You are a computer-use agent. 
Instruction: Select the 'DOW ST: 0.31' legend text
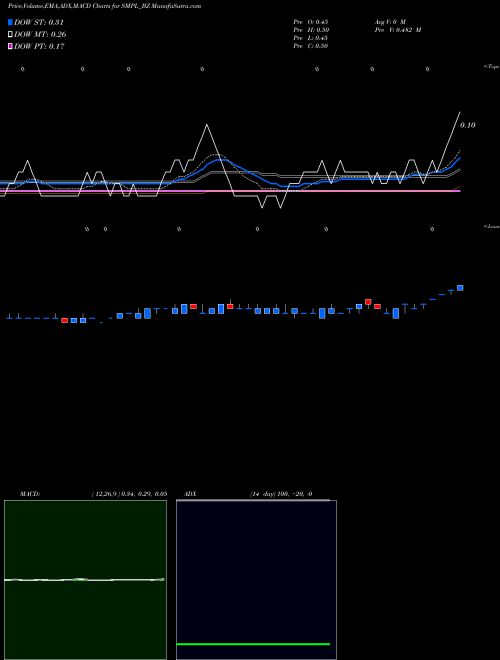(x=39, y=22)
